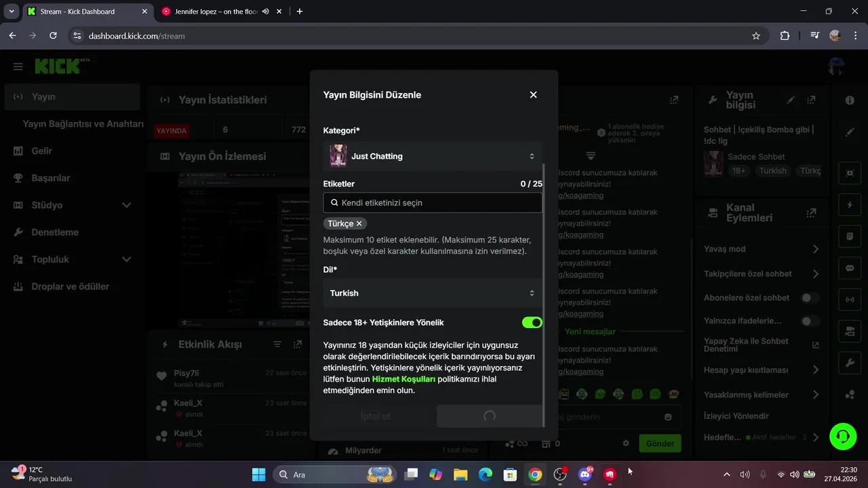Image resolution: width=868 pixels, height=488 pixels.
Task: Open File Explorer from the taskbar
Action: pos(460,474)
